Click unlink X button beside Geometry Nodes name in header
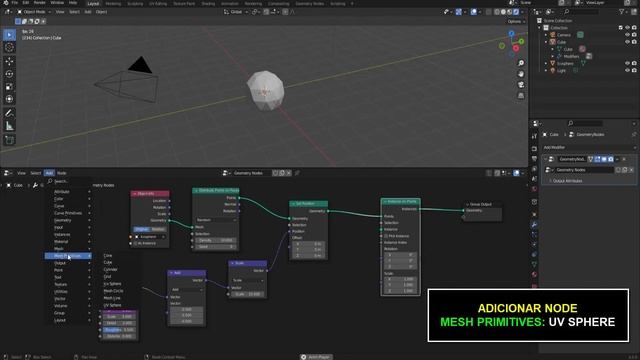Image resolution: width=640 pixels, height=360 pixels. 289,173
